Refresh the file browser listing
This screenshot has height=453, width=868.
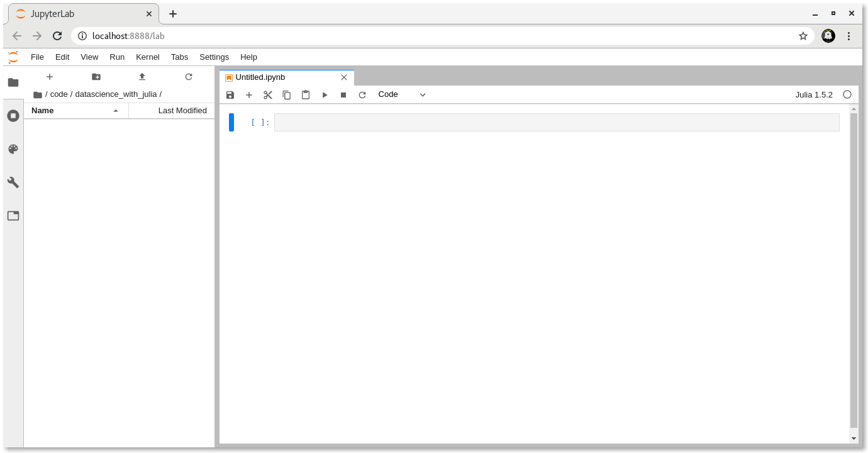click(189, 76)
